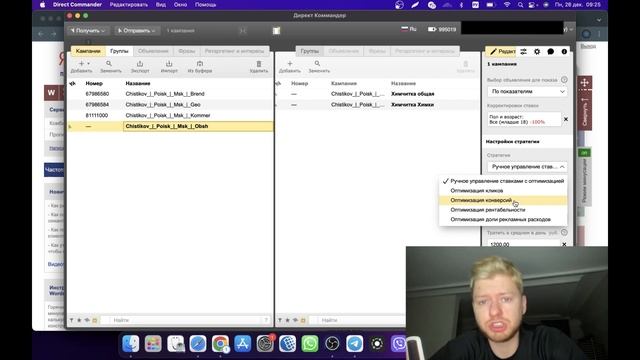Viewport: 640px width, 360px height.
Task: Open the Редакт editor tab
Action: point(501,51)
